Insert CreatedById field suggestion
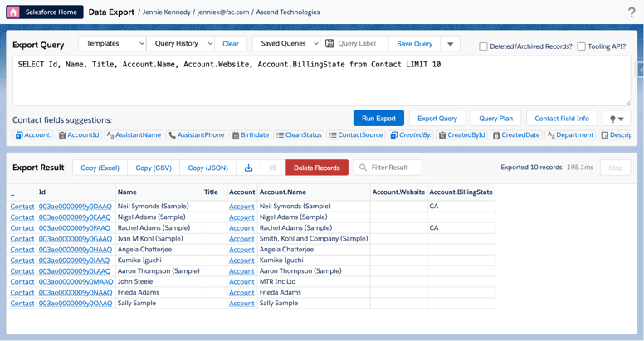The image size is (644, 341). (x=462, y=134)
